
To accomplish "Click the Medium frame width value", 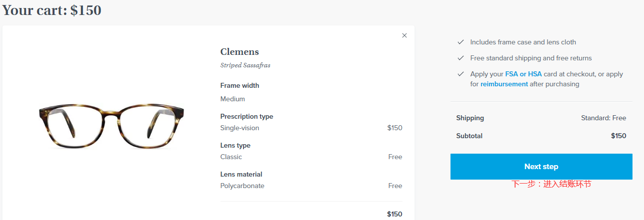I will click(x=232, y=99).
